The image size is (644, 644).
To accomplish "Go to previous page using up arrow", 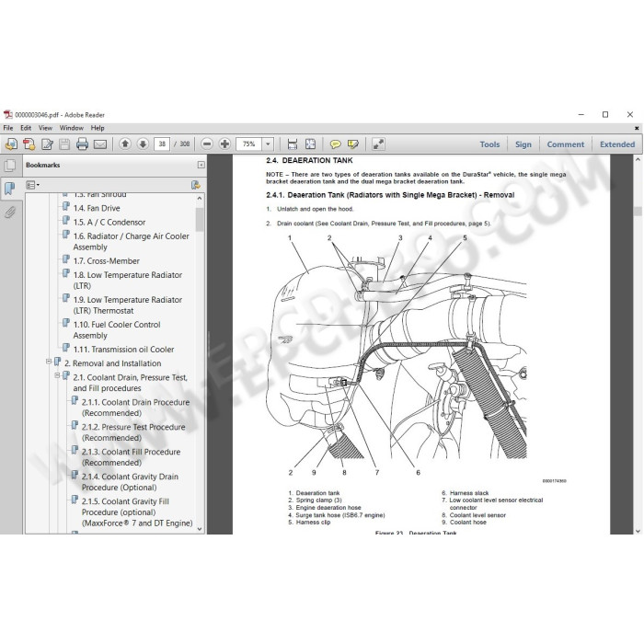I will click(125, 144).
